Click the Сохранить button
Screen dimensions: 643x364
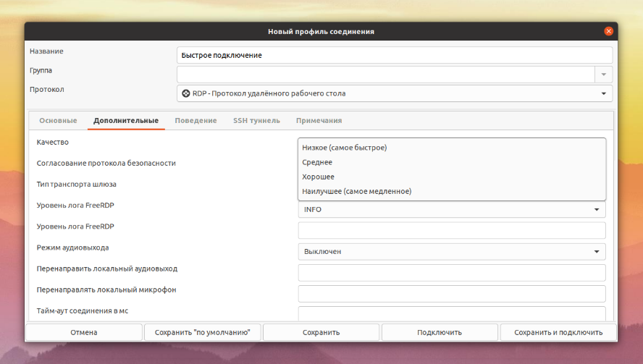click(x=321, y=332)
